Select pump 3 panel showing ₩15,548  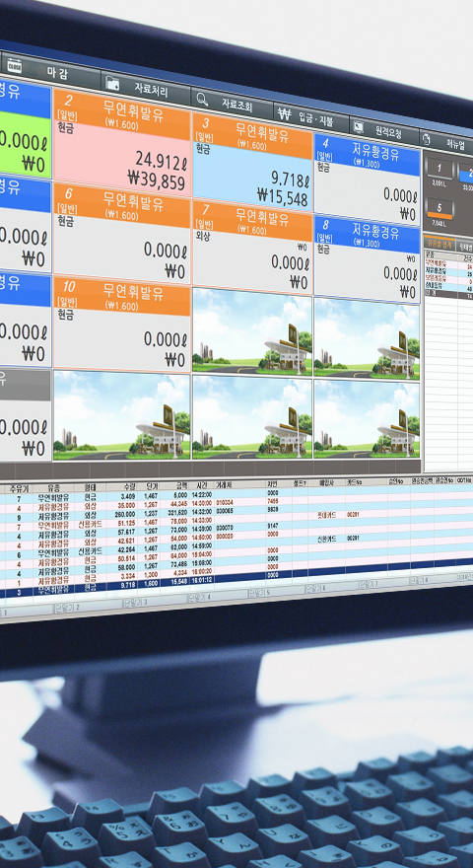253,161
